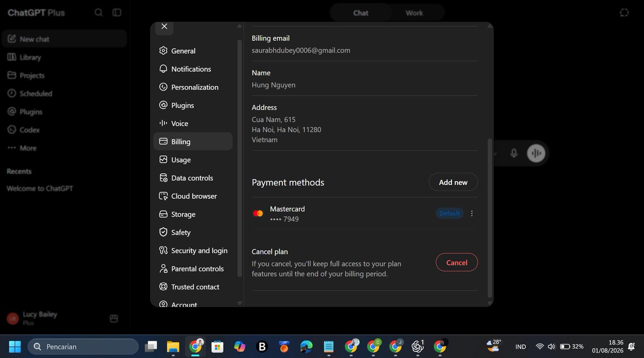Open the Windows Start menu

coord(14,347)
